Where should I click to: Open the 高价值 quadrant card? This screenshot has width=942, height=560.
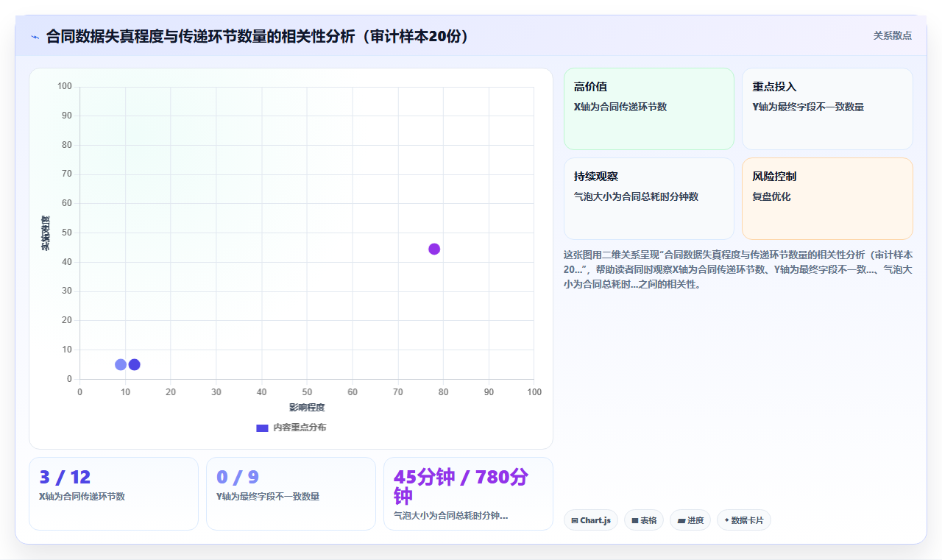(649, 109)
